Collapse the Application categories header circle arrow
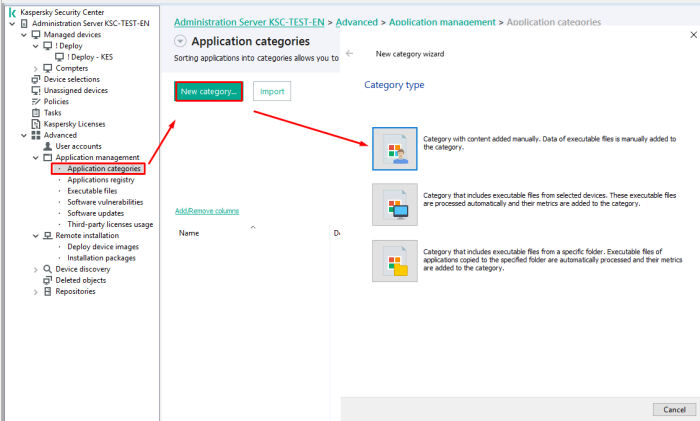The width and height of the screenshot is (700, 421). [180, 42]
